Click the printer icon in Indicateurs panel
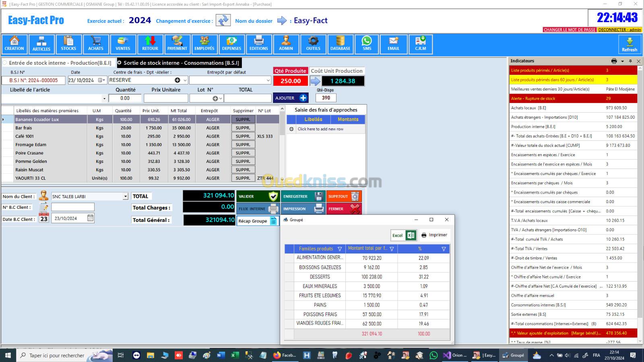 point(614,61)
